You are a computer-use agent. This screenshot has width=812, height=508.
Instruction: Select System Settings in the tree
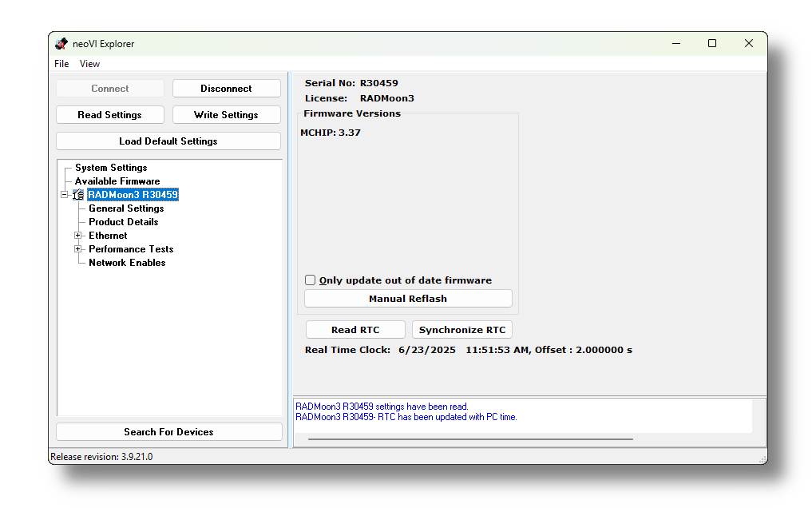tap(111, 168)
